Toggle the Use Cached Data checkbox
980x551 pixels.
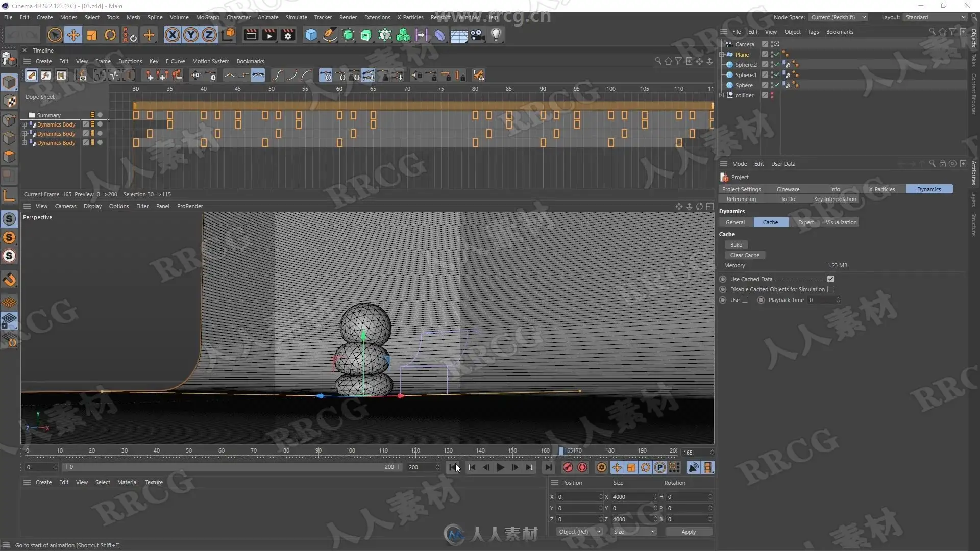[x=830, y=279]
